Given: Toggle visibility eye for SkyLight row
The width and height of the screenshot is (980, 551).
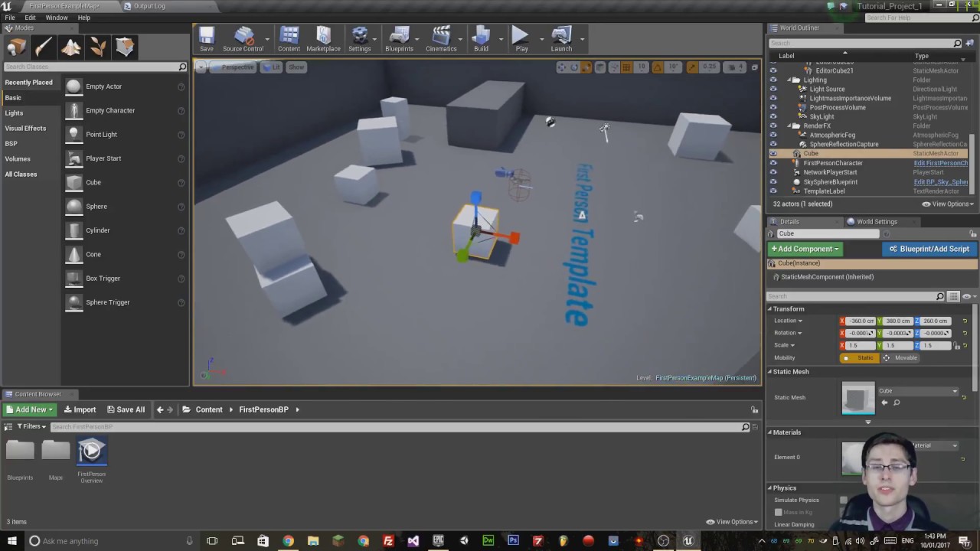Looking at the screenshot, I should point(773,116).
